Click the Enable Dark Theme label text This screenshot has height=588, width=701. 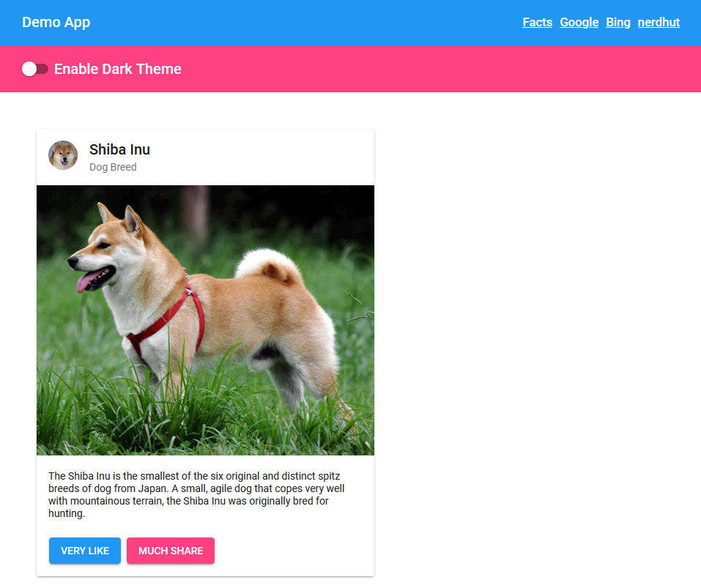[118, 69]
